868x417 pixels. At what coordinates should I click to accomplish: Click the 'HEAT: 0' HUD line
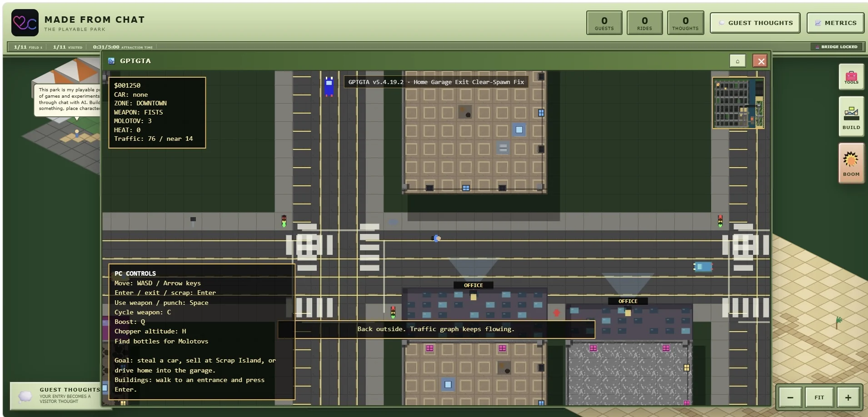pyautogui.click(x=127, y=130)
